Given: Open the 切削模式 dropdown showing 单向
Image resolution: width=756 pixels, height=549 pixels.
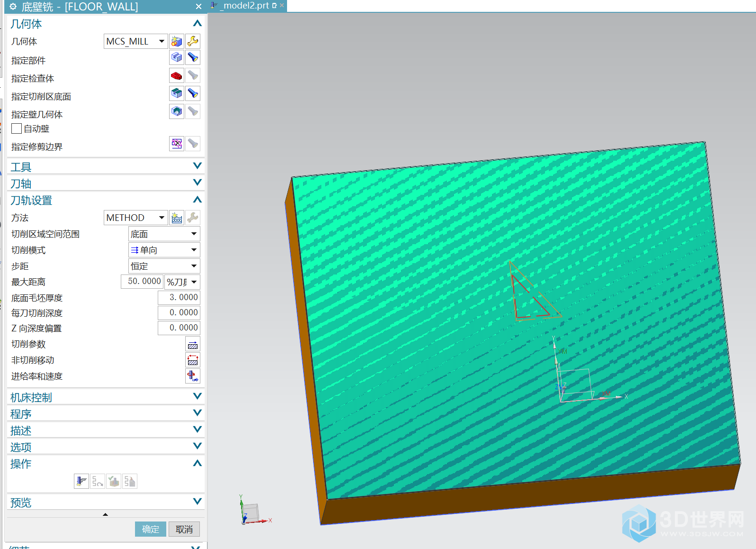Looking at the screenshot, I should click(x=164, y=250).
